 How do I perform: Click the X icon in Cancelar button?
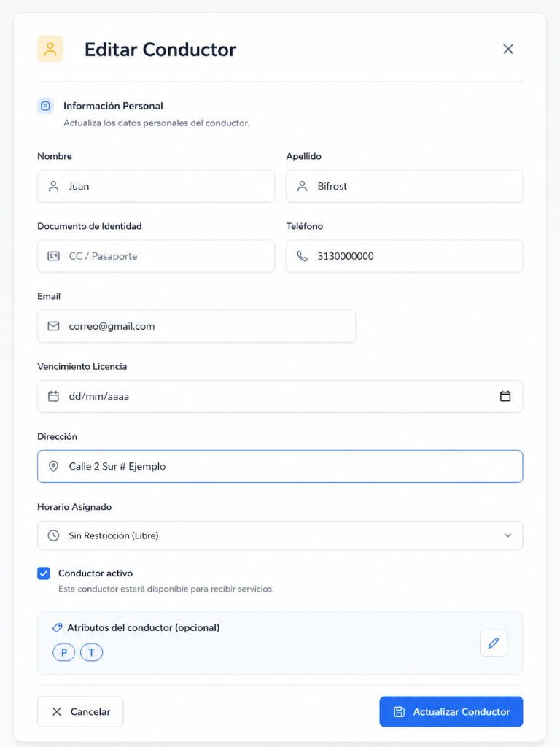57,712
